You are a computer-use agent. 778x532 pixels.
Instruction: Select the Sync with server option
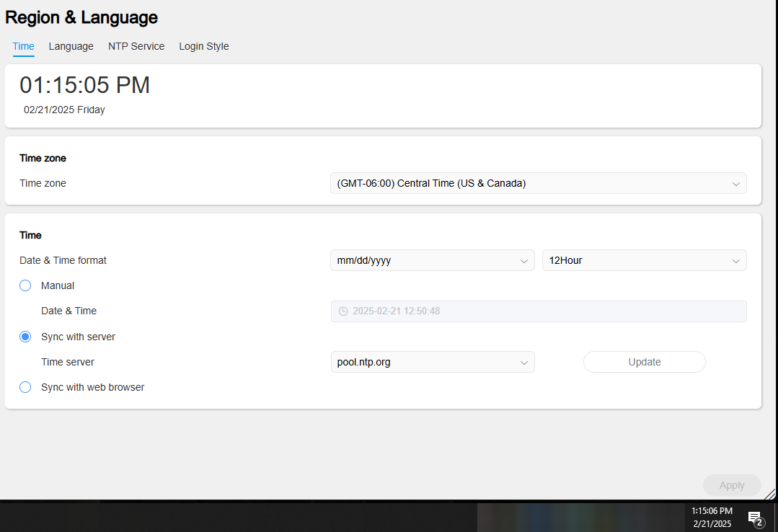[x=25, y=337]
